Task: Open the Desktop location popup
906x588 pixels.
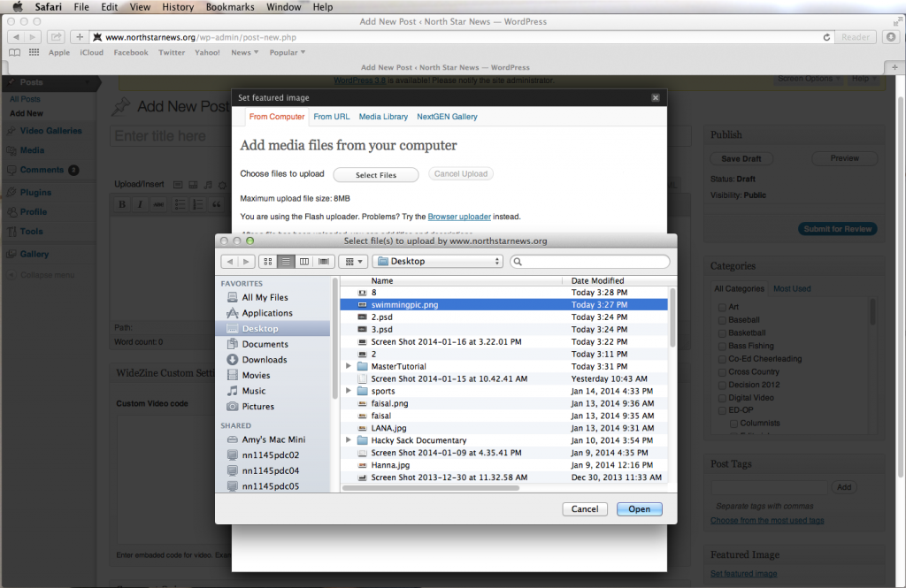Action: click(x=438, y=262)
